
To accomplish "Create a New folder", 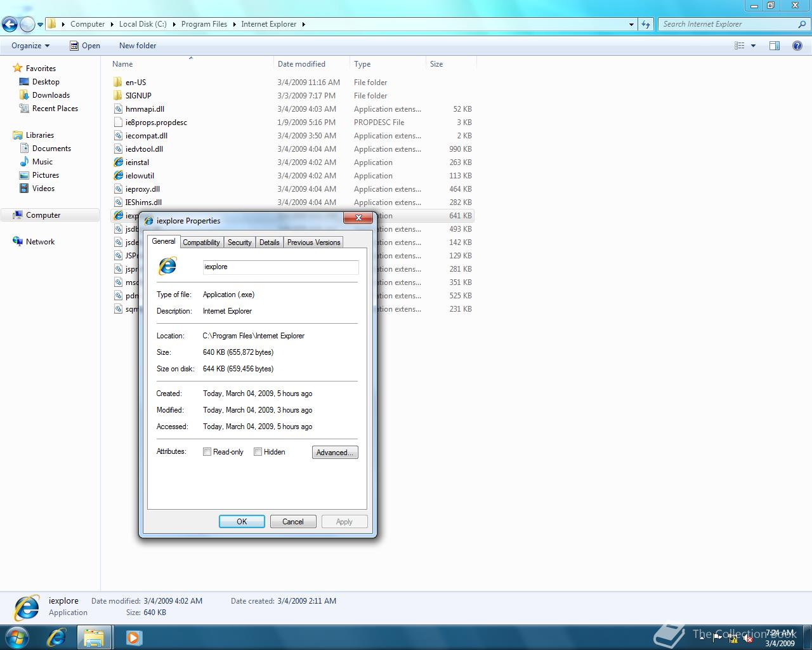I will [x=138, y=46].
